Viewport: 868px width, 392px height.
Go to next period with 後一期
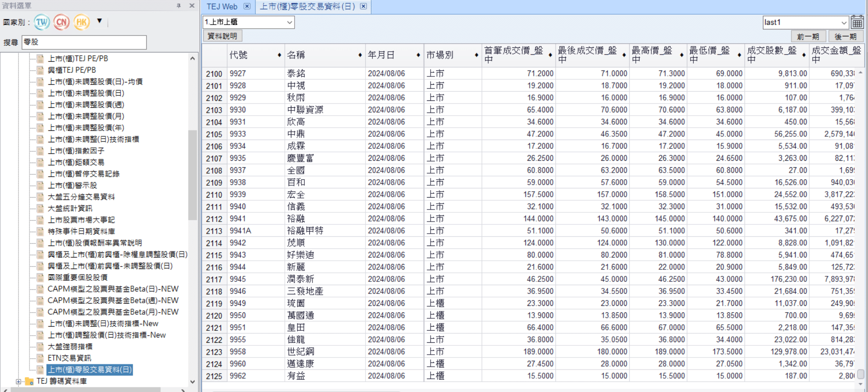tap(845, 36)
